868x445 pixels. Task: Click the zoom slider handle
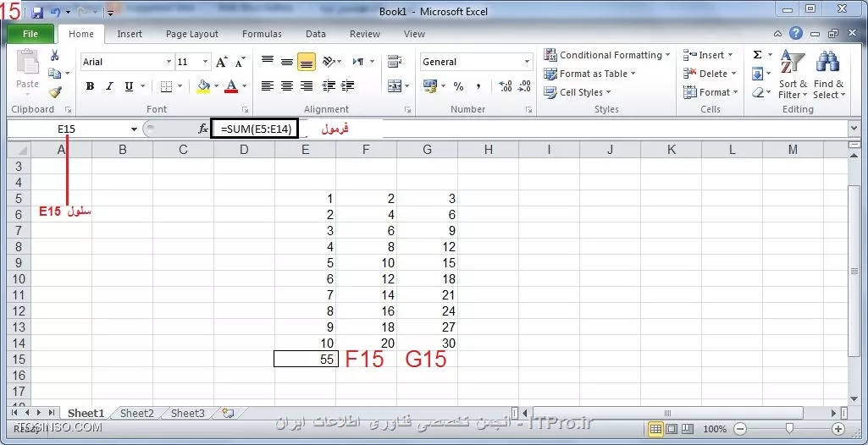coord(789,429)
